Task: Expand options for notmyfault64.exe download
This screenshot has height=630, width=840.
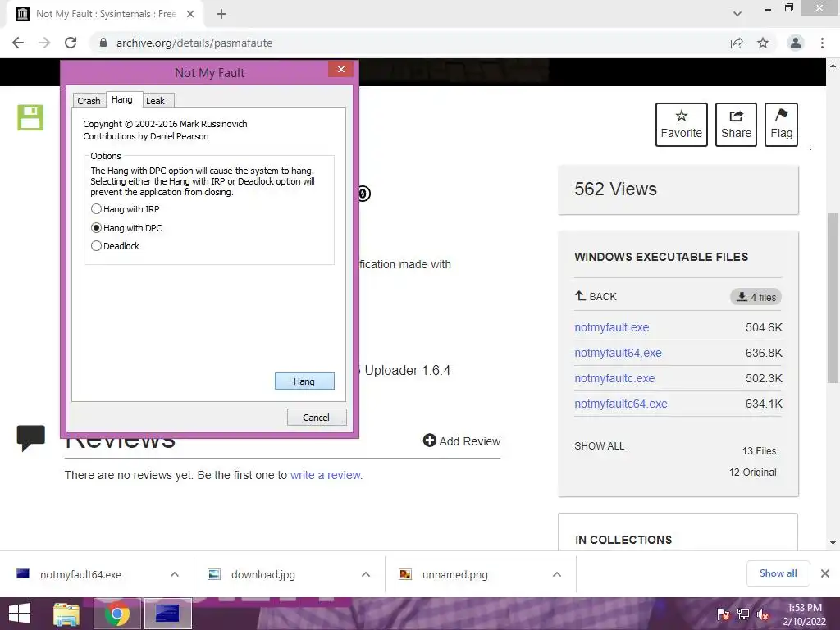Action: click(x=175, y=574)
